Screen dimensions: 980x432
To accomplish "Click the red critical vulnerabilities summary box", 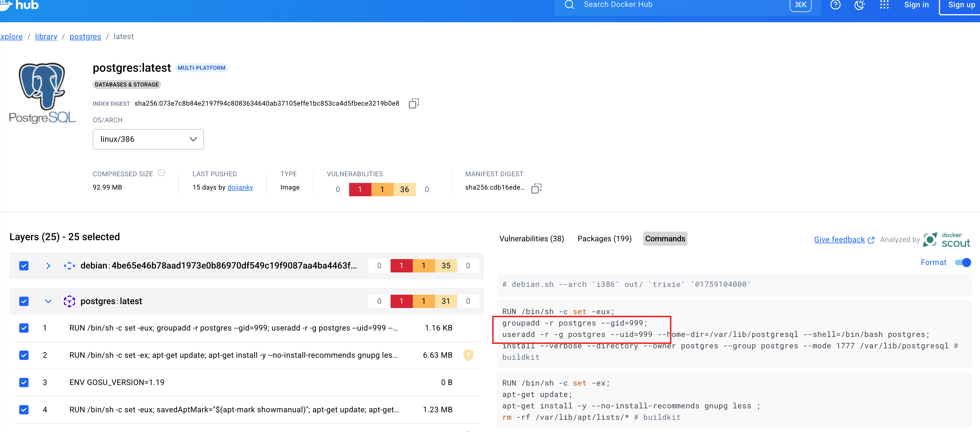I will click(x=360, y=190).
